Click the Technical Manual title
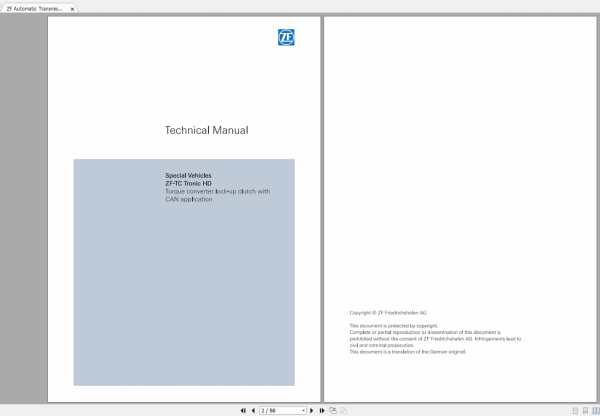Image resolution: width=600 pixels, height=416 pixels. tap(206, 130)
